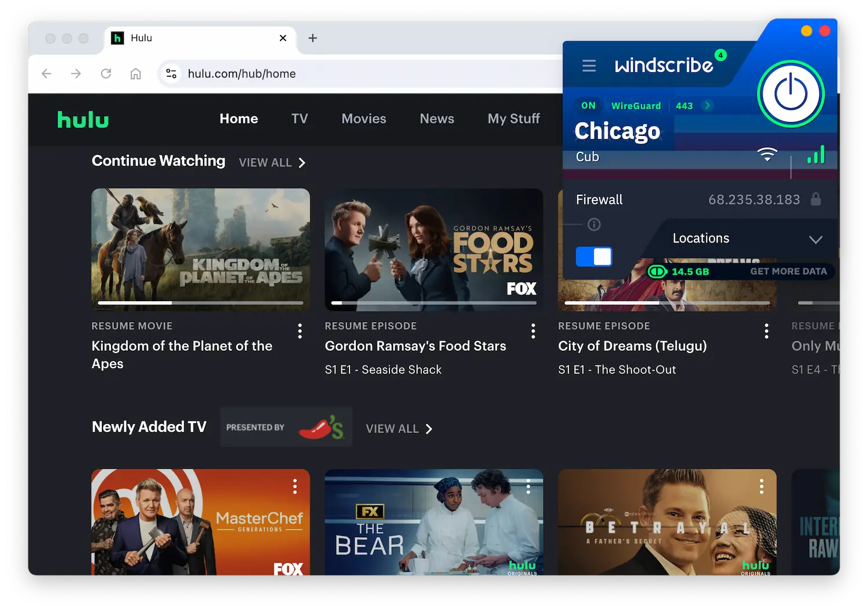Open the My Stuff section
The width and height of the screenshot is (868, 610).
[514, 119]
